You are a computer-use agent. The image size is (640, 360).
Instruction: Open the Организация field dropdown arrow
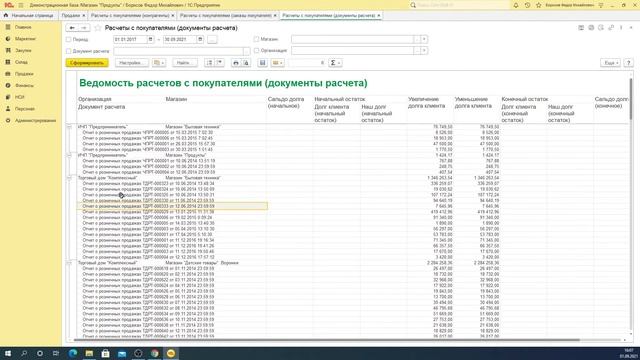tap(424, 51)
